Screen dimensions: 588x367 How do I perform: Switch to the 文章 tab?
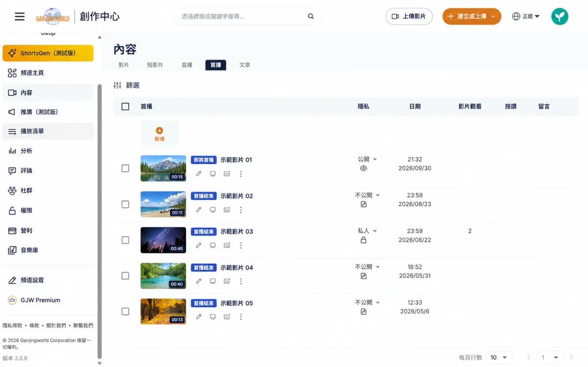(245, 65)
